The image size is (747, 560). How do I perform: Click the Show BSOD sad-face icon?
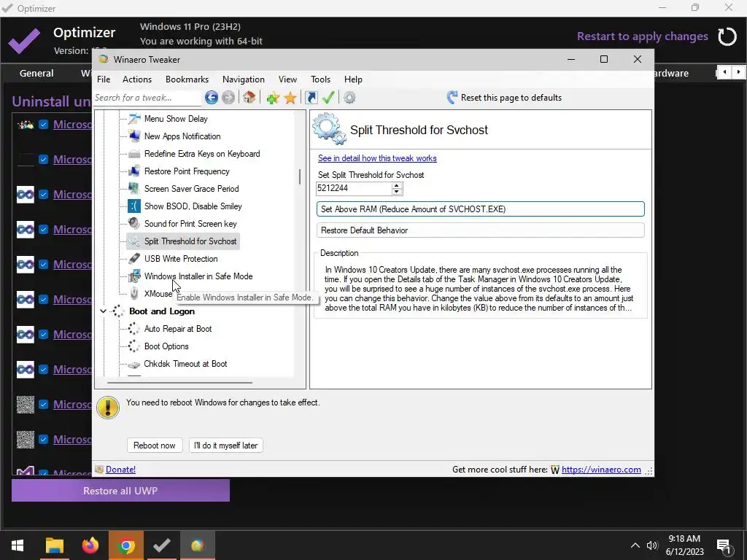[x=134, y=206]
